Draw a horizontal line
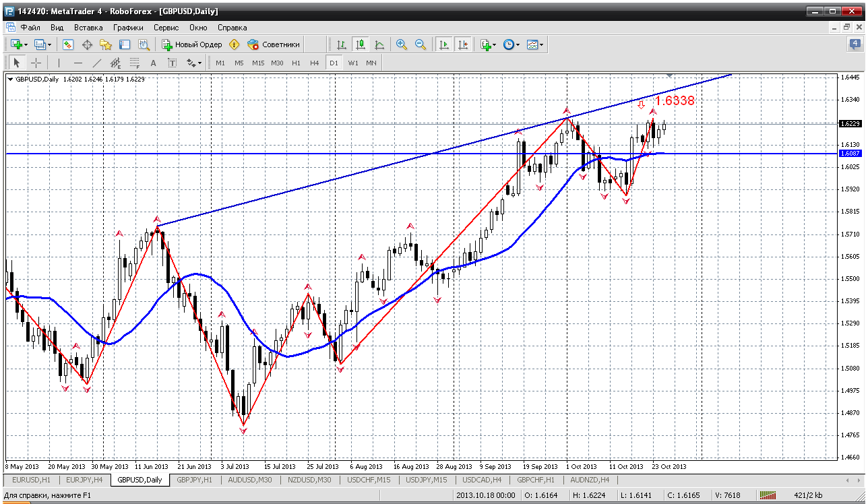Viewport: 868px width, 504px height. 78,63
